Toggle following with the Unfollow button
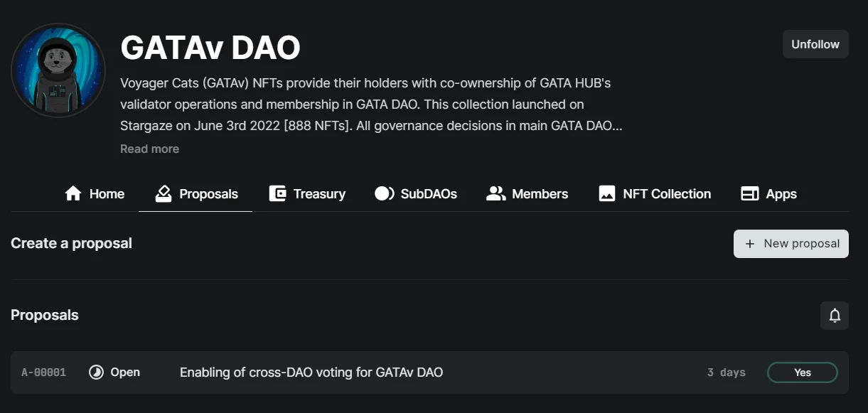The image size is (868, 413). pos(815,44)
